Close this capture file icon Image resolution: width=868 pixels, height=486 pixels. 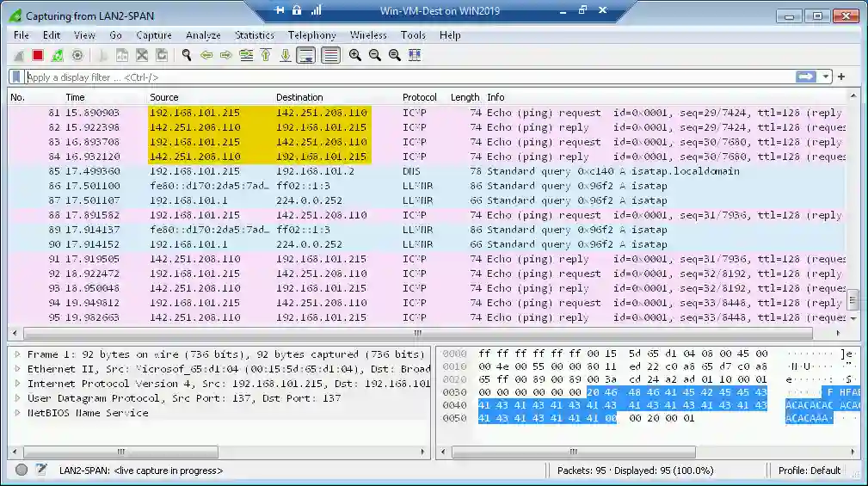[x=142, y=55]
